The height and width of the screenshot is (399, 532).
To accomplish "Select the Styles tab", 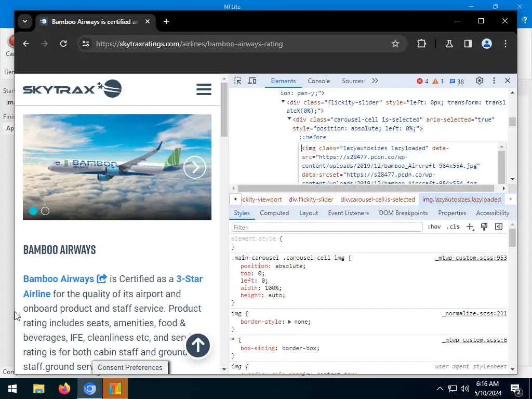I will 242,213.
